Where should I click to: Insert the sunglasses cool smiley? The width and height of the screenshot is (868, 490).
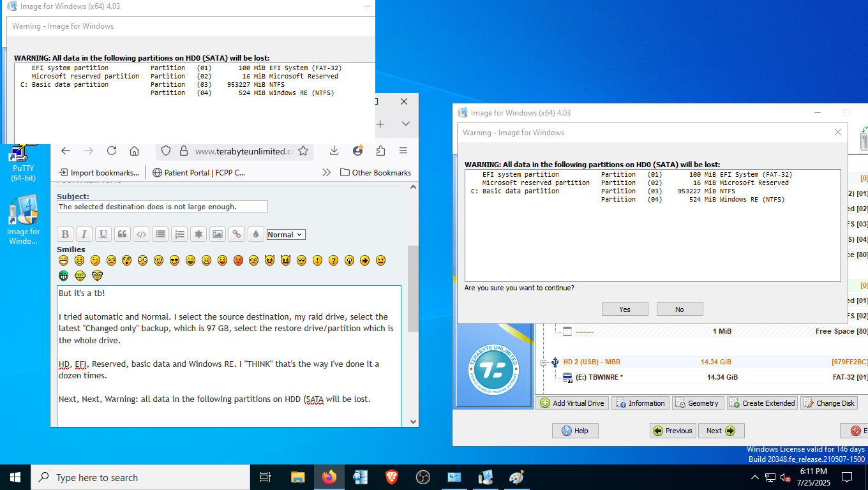pos(174,260)
